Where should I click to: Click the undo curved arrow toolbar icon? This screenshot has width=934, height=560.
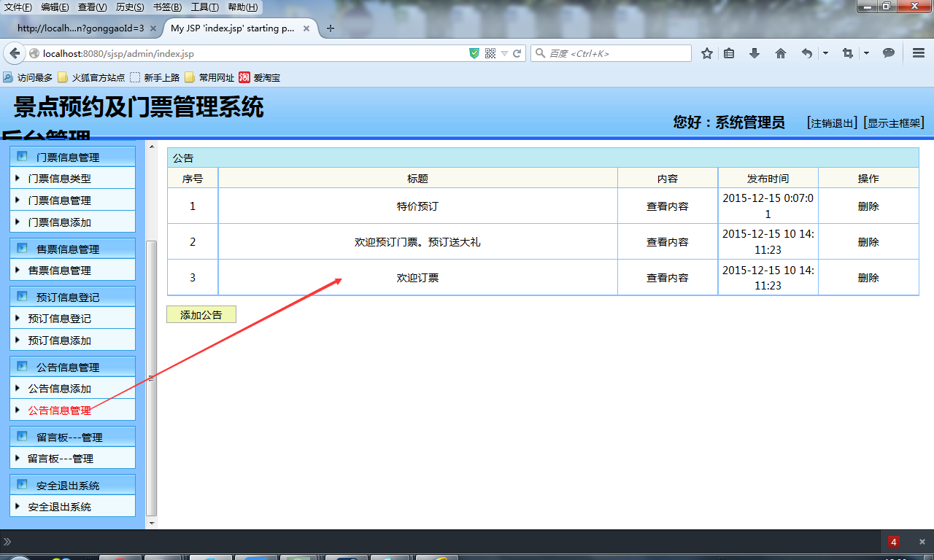(806, 53)
